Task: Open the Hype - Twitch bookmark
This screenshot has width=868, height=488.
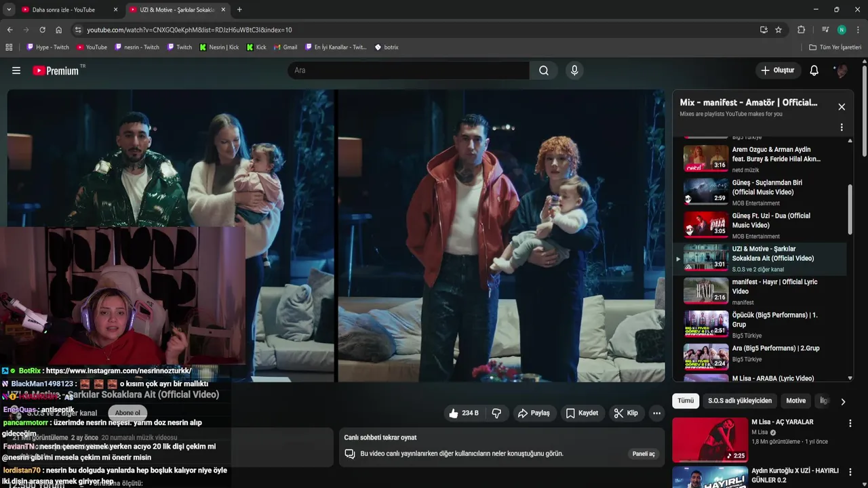Action: (47, 47)
